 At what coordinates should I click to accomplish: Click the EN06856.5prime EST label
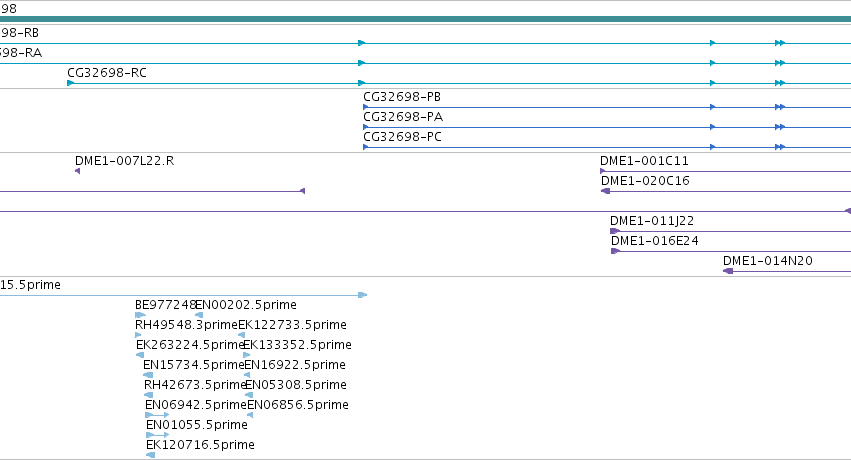tap(298, 405)
